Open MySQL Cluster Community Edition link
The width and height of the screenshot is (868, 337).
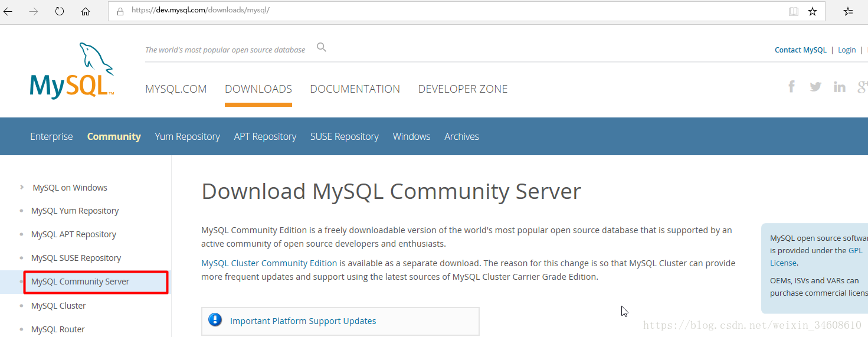pos(269,263)
